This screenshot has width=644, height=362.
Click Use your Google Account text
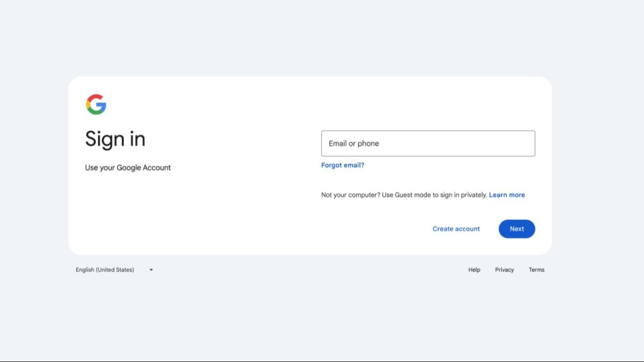click(x=128, y=167)
